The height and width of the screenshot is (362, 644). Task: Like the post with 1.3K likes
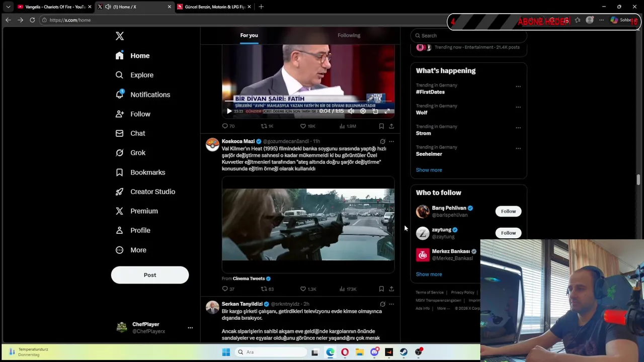click(x=307, y=289)
